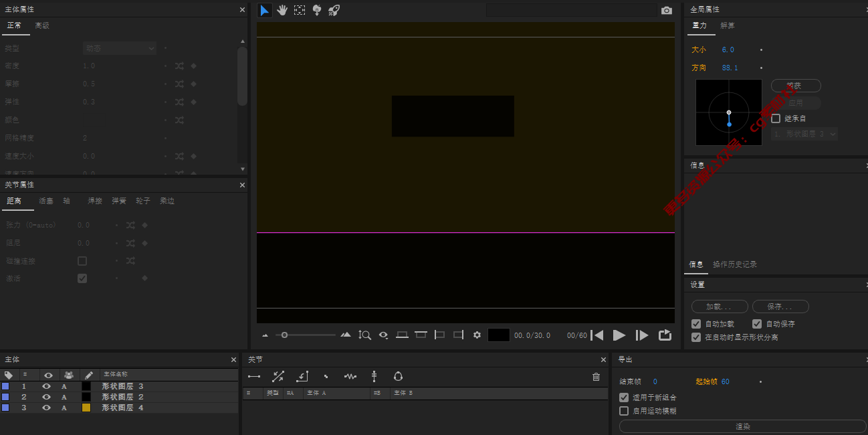This screenshot has height=435, width=868.
Task: Click the 捕获 capture button
Action: click(796, 86)
